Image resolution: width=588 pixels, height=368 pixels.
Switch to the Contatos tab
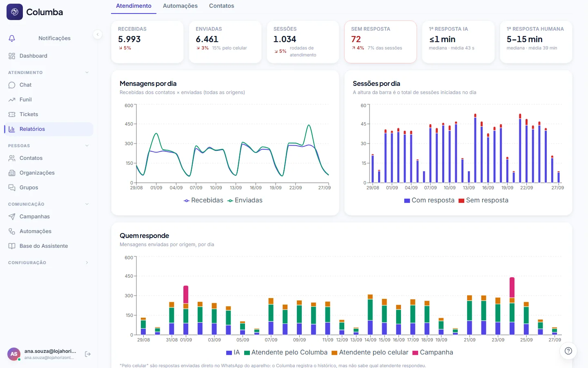222,6
